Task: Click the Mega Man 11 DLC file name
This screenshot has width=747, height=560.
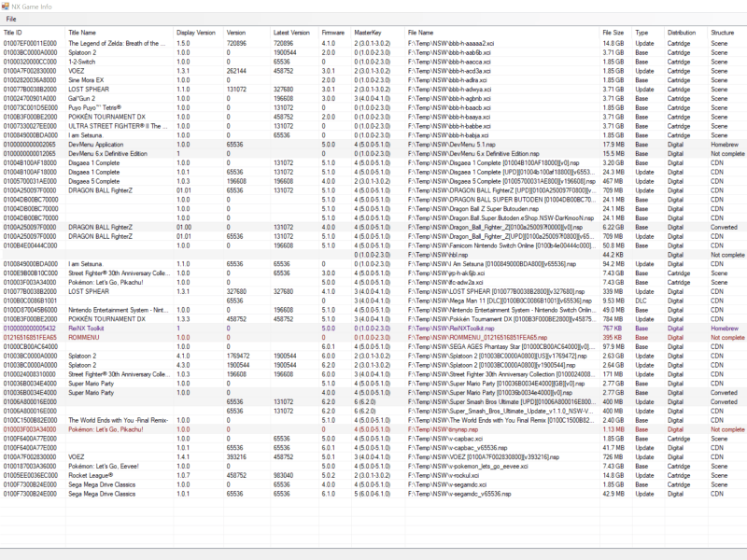Action: [500, 301]
